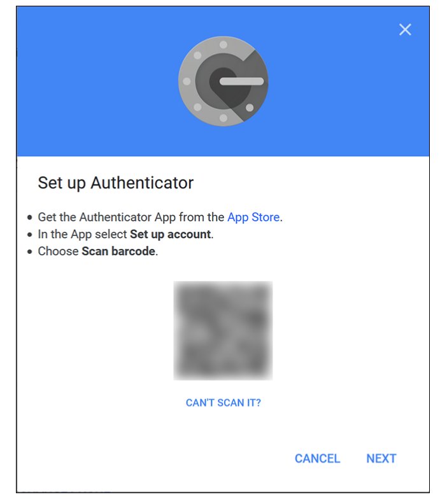Click the dark G center of Authenticator logo
Screen dimensions: 447x504
(x=225, y=87)
